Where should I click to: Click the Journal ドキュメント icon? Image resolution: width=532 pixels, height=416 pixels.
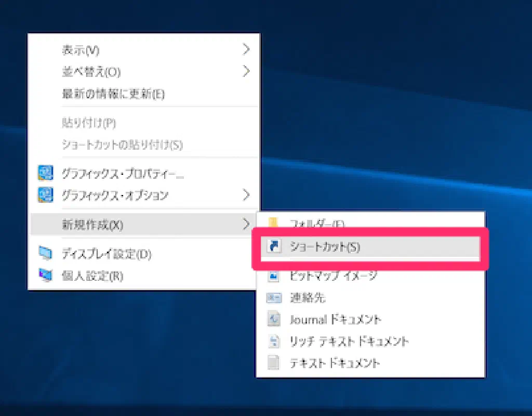pos(274,319)
